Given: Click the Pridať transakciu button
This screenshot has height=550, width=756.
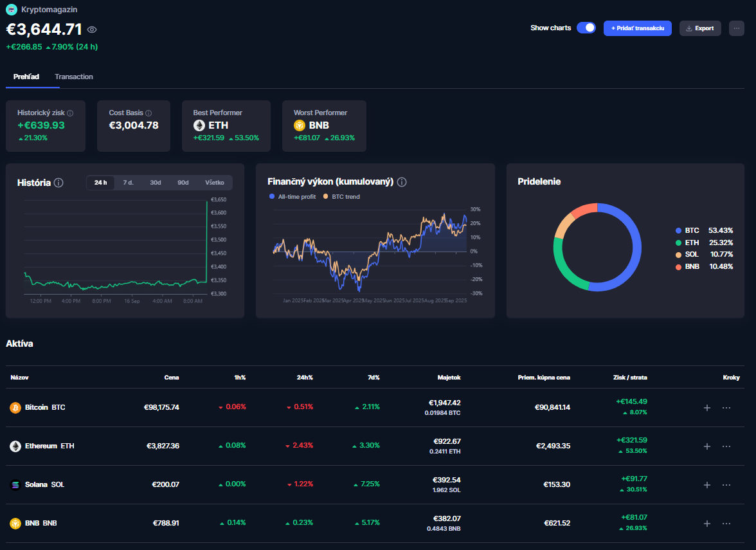Looking at the screenshot, I should (x=637, y=28).
